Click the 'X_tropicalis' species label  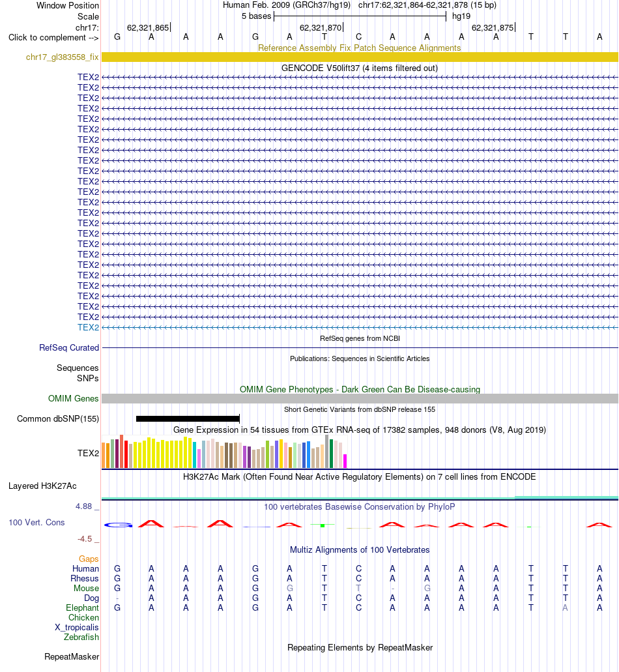click(x=77, y=628)
